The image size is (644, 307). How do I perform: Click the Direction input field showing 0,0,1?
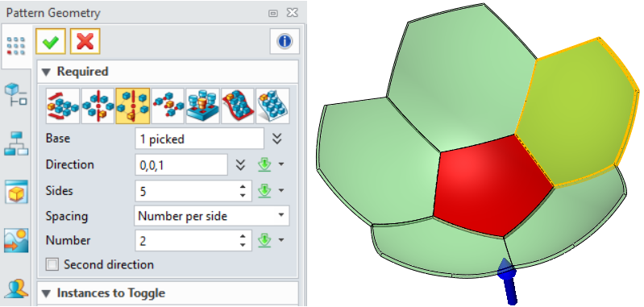pyautogui.click(x=181, y=165)
